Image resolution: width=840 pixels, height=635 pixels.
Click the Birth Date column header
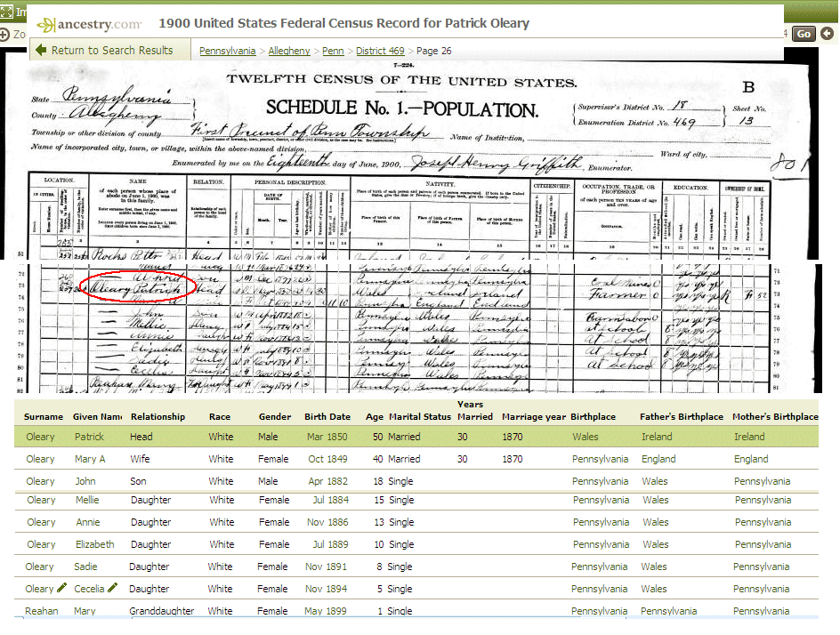[x=327, y=417]
